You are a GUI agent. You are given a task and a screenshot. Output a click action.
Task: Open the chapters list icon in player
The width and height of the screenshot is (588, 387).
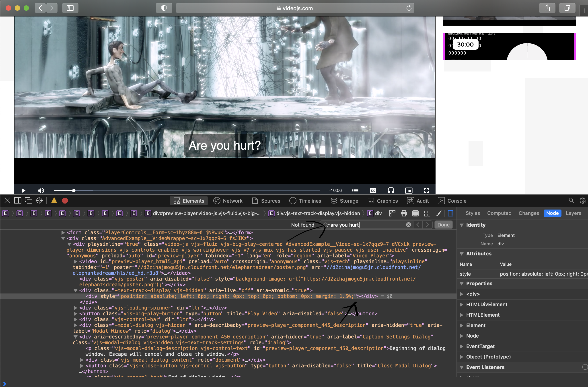[355, 191]
